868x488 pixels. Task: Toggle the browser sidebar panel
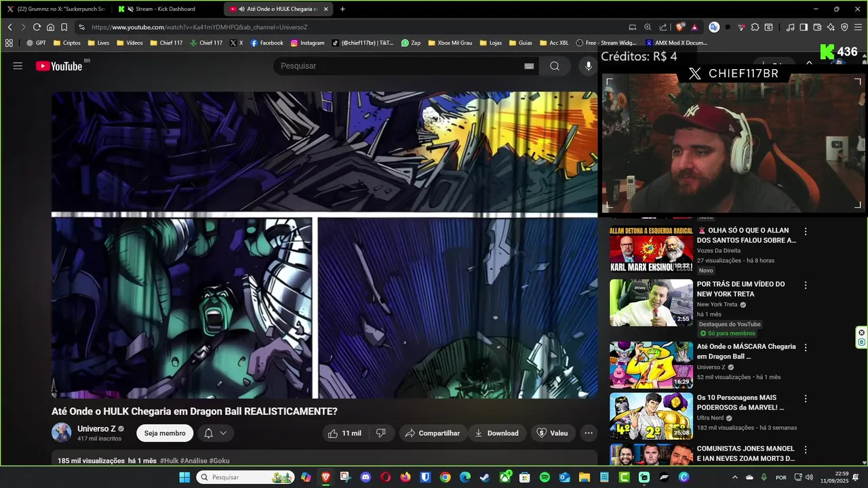point(804,27)
